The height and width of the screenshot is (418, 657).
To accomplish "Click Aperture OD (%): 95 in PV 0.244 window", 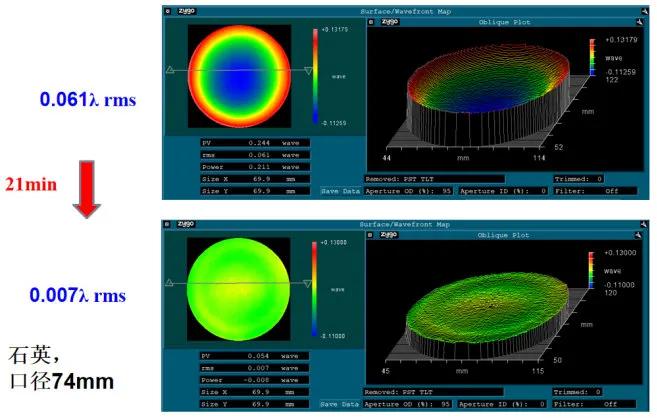I will coord(408,191).
